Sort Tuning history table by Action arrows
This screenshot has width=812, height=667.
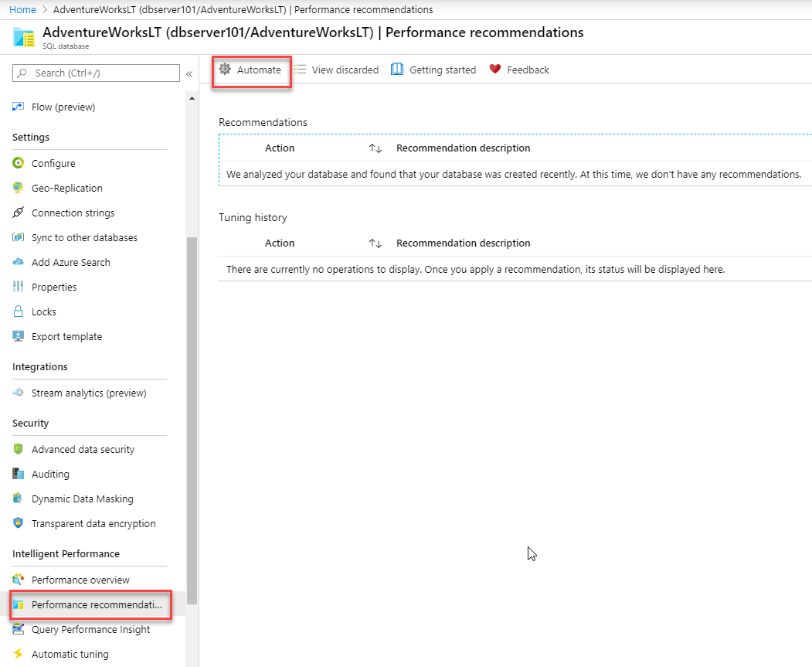pyautogui.click(x=375, y=243)
